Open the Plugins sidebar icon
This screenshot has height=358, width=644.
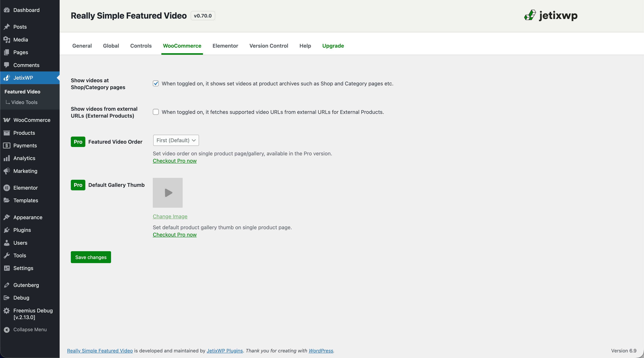tap(7, 230)
